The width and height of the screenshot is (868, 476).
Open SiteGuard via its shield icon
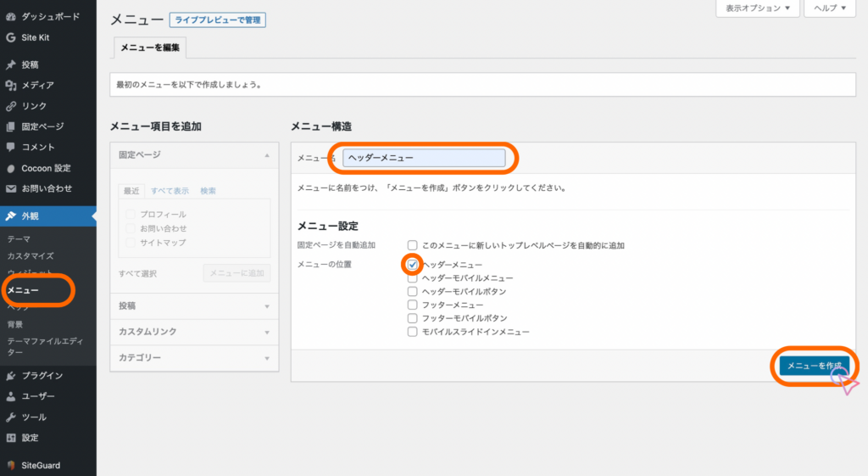[10, 465]
